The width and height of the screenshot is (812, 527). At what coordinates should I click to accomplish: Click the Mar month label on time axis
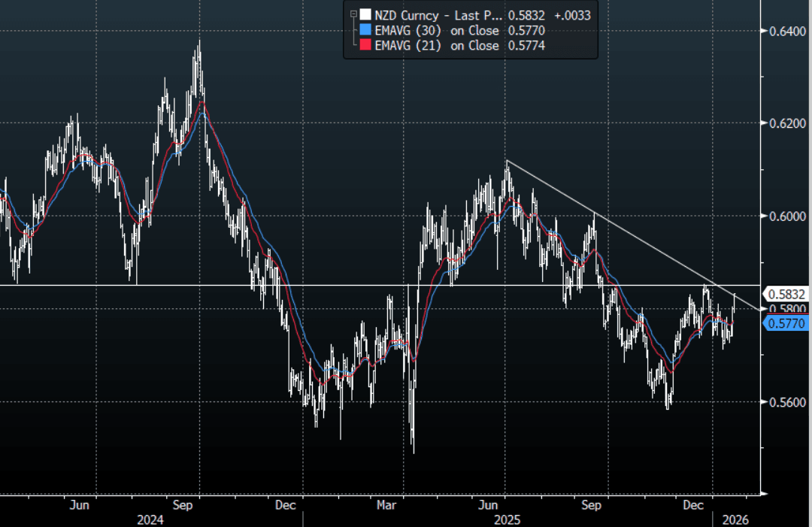click(x=386, y=505)
